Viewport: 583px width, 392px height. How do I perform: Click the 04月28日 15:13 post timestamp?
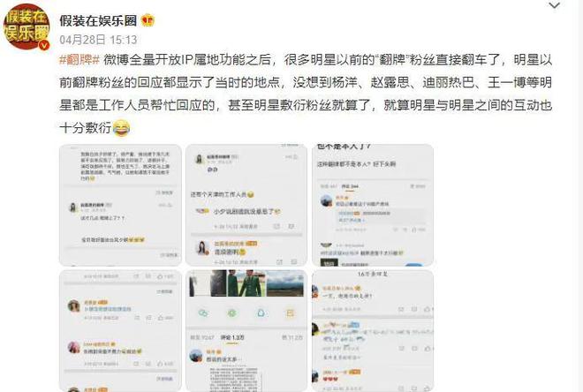[98, 40]
